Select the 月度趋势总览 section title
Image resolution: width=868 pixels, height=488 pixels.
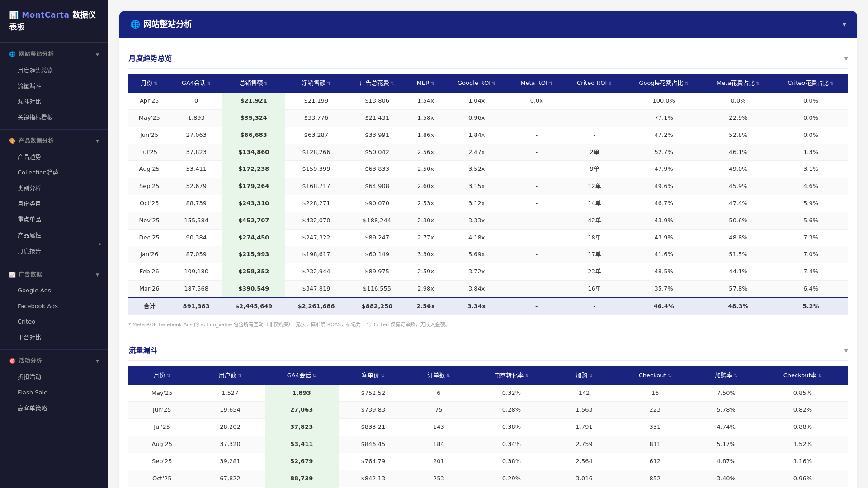click(150, 59)
